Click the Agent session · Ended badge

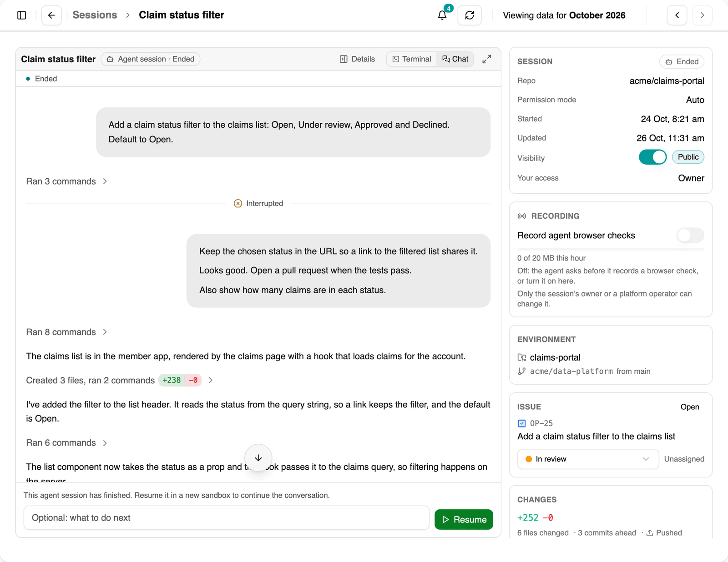(x=151, y=59)
